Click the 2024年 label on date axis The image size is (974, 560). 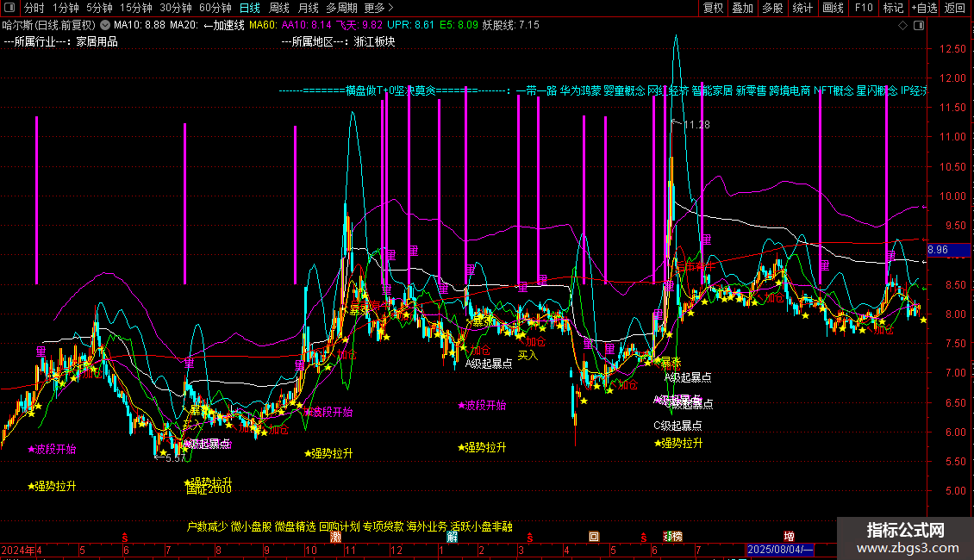tap(18, 550)
